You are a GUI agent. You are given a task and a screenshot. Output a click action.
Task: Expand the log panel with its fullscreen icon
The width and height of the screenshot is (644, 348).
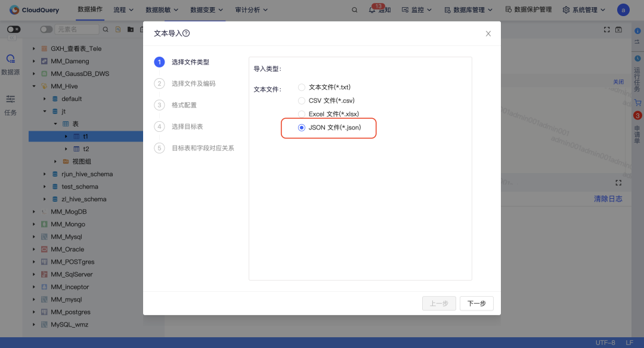click(618, 183)
